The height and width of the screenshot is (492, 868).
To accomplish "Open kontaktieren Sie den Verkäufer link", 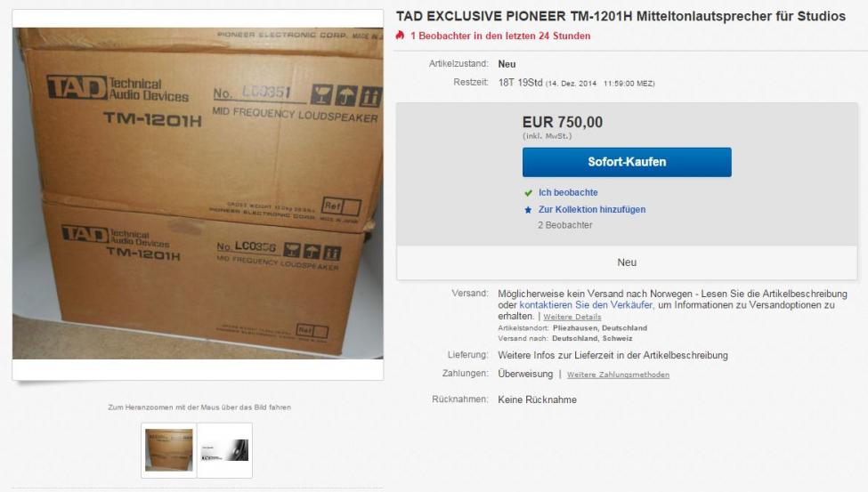I will (x=586, y=305).
